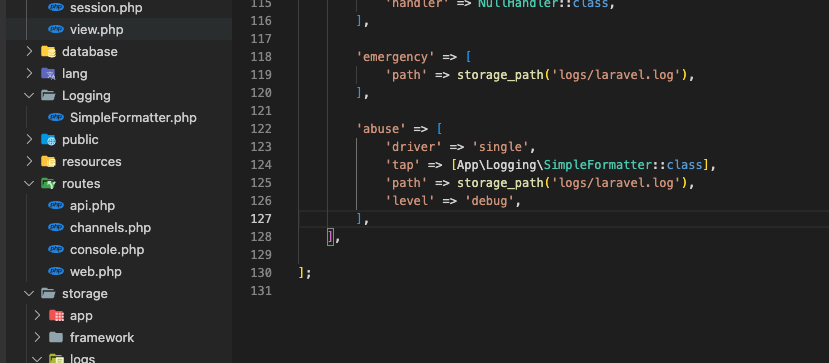Expand the framework folder chevron

click(x=37, y=337)
